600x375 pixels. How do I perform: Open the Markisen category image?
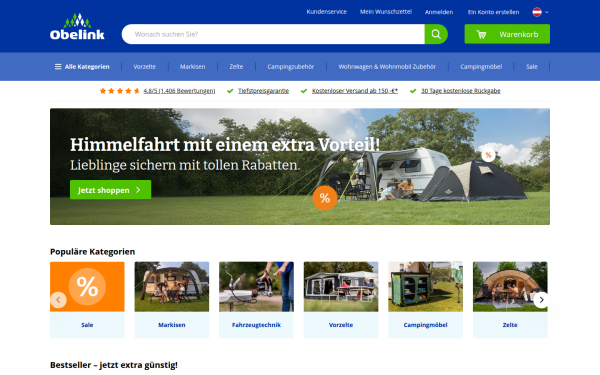172,287
